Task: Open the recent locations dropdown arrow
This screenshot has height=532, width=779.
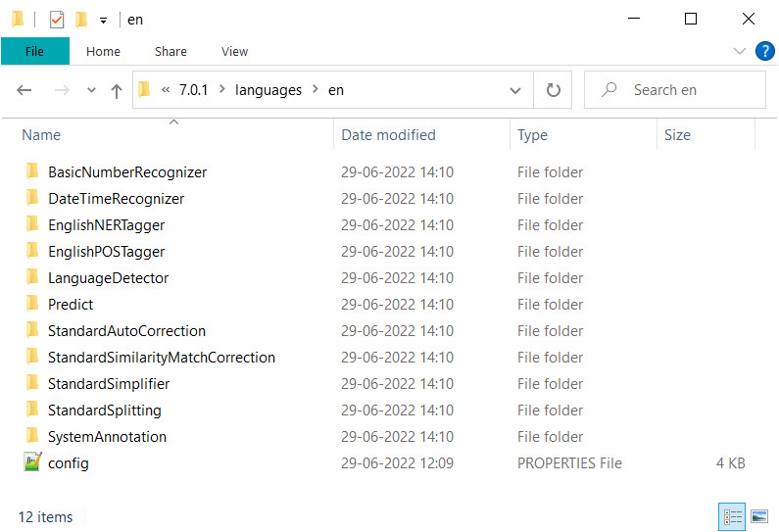Action: [91, 90]
